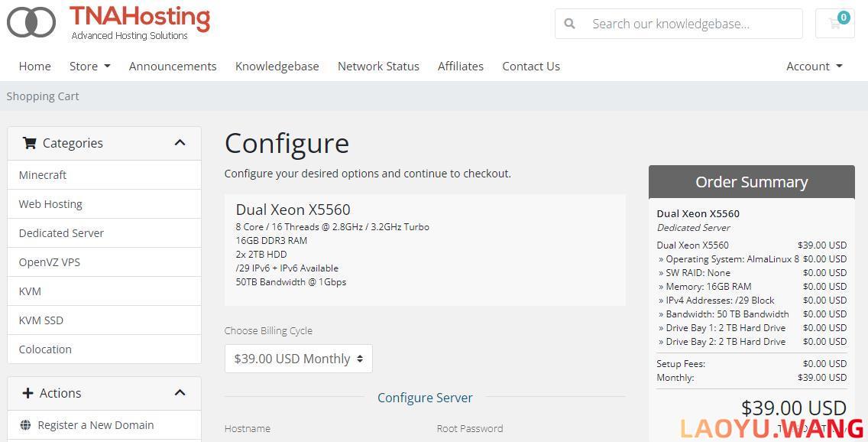This screenshot has height=442, width=868.
Task: Select the KVM category
Action: coord(104,291)
